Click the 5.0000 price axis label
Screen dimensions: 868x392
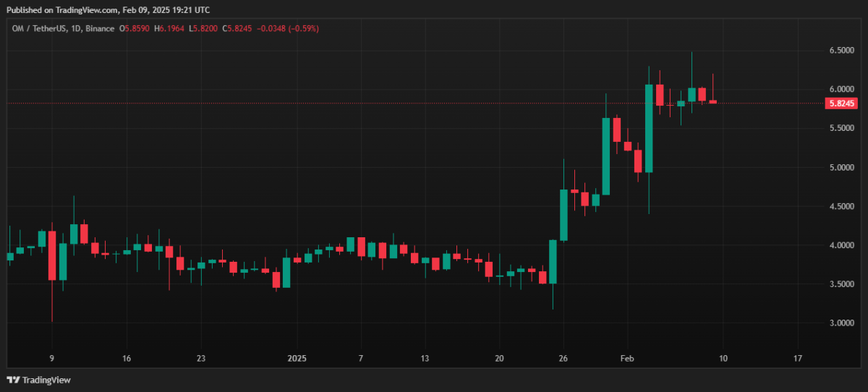point(841,168)
